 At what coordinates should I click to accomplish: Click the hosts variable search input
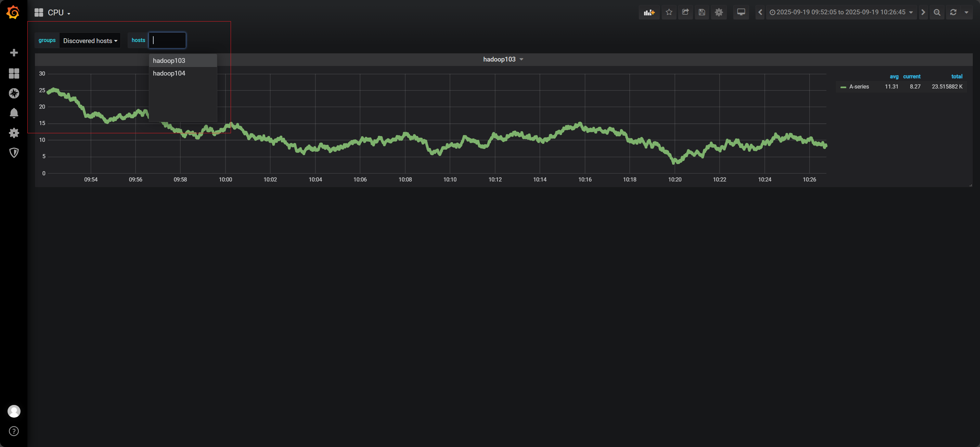(167, 40)
